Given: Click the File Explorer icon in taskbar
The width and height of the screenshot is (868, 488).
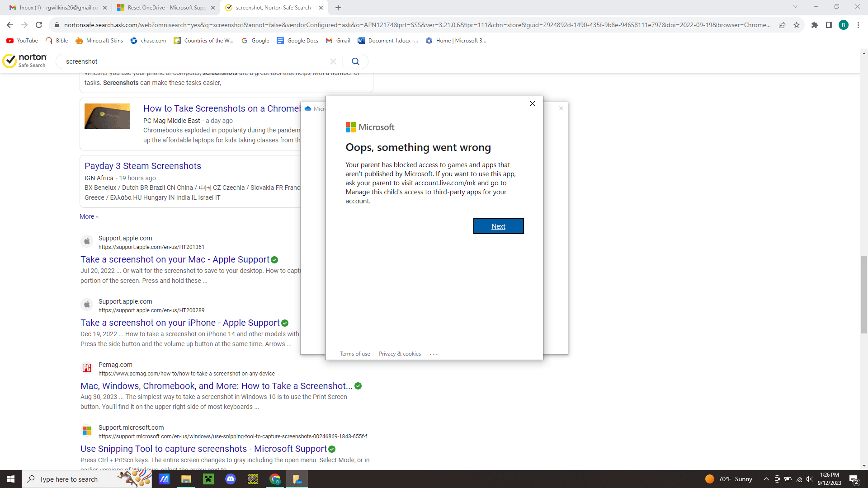Looking at the screenshot, I should coord(185,479).
